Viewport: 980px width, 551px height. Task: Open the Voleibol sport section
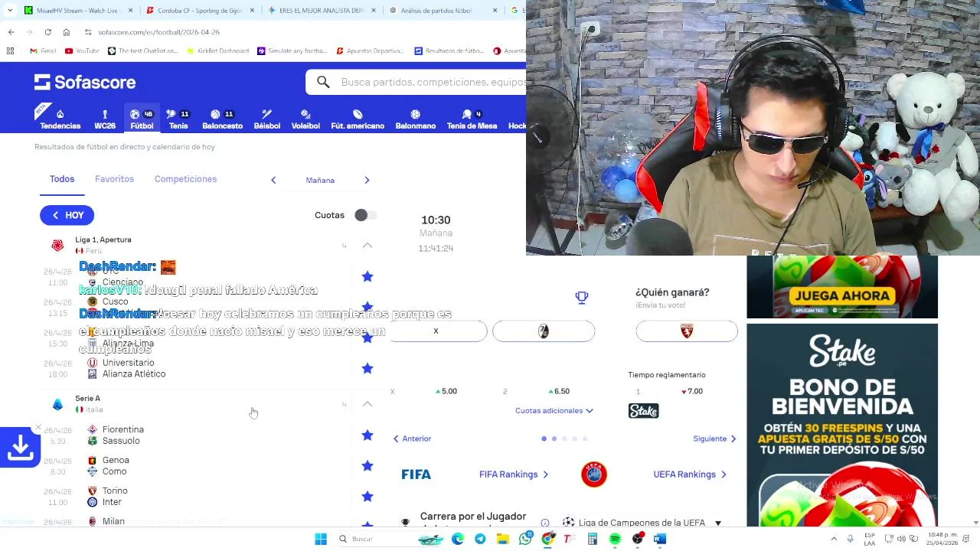pyautogui.click(x=305, y=119)
